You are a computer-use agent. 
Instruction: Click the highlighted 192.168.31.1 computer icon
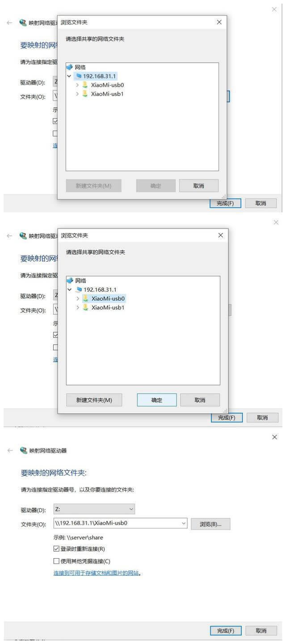click(x=79, y=76)
